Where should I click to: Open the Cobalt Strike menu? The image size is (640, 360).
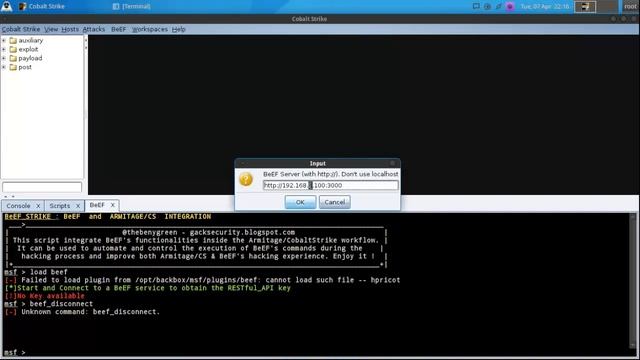[21, 29]
